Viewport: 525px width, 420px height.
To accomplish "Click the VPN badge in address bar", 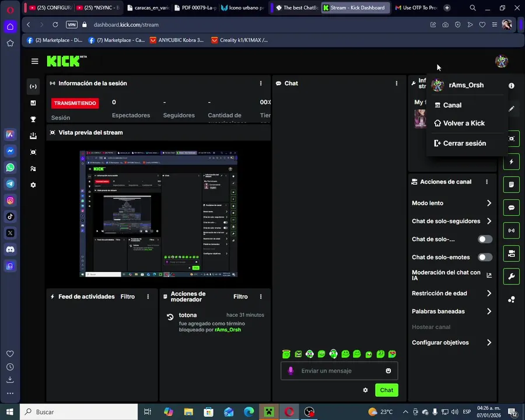I will [x=72, y=24].
